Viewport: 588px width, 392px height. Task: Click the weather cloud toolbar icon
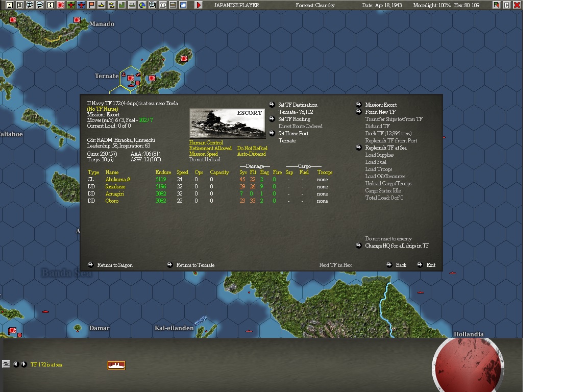pos(183,5)
